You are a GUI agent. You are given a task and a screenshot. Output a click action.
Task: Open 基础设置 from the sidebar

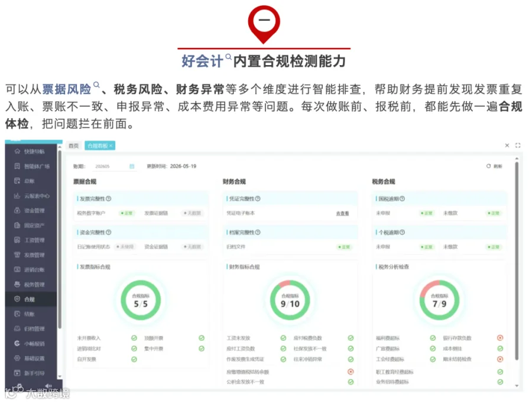point(30,358)
